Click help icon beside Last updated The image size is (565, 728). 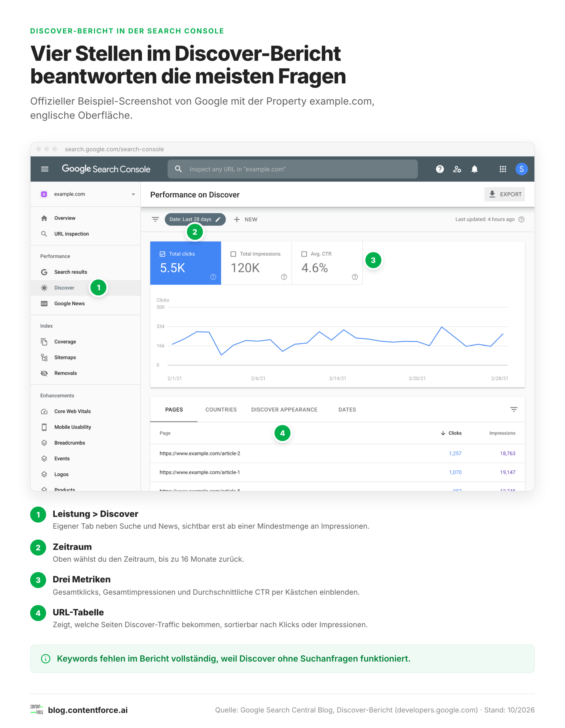click(x=521, y=219)
